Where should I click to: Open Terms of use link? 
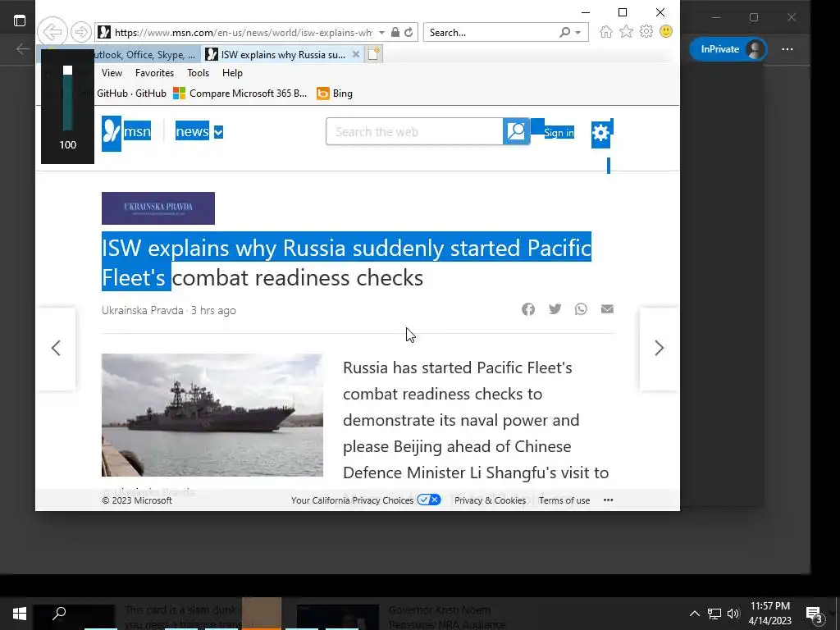[x=564, y=500]
